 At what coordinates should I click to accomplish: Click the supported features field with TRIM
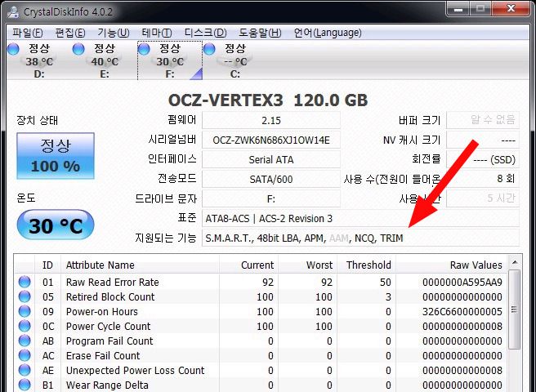click(360, 238)
